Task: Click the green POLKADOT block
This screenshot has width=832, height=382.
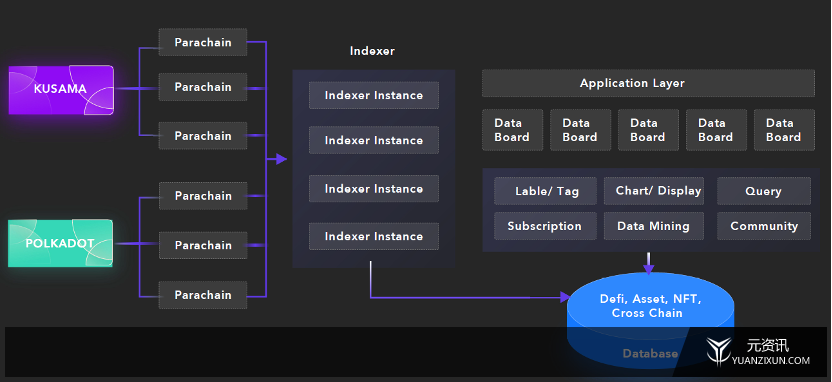Action: tap(60, 243)
